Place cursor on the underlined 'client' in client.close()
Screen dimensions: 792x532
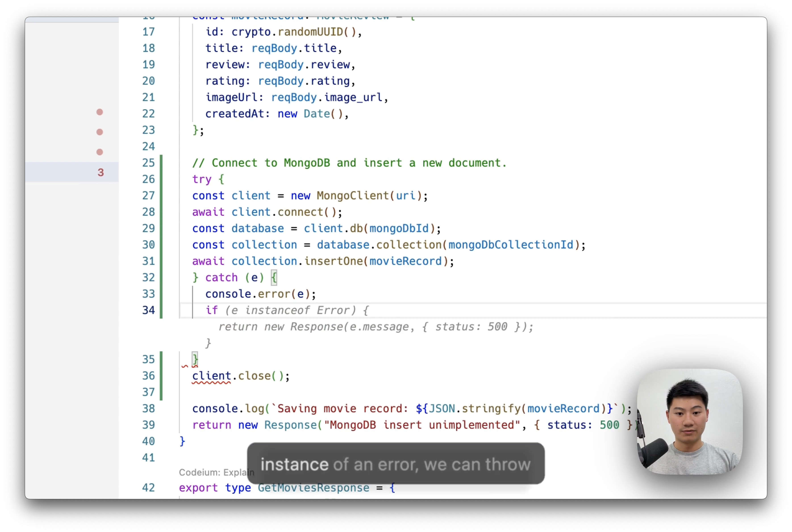211,376
